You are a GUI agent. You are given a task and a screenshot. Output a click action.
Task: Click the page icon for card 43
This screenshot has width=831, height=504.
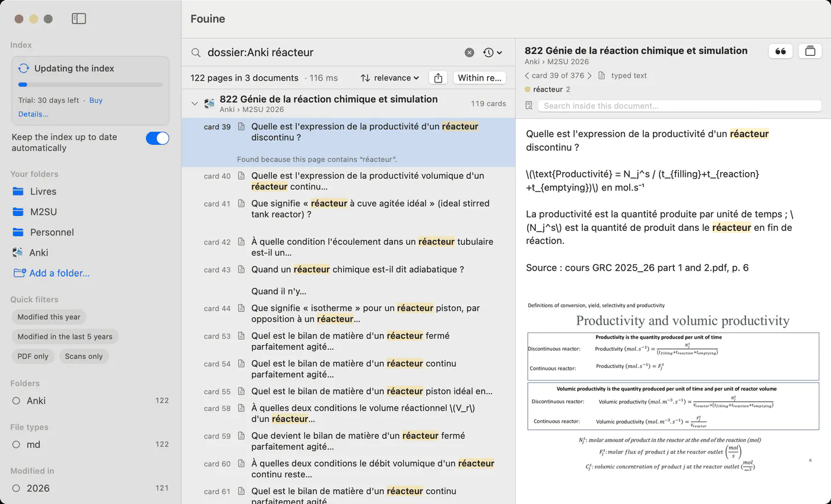[242, 270]
